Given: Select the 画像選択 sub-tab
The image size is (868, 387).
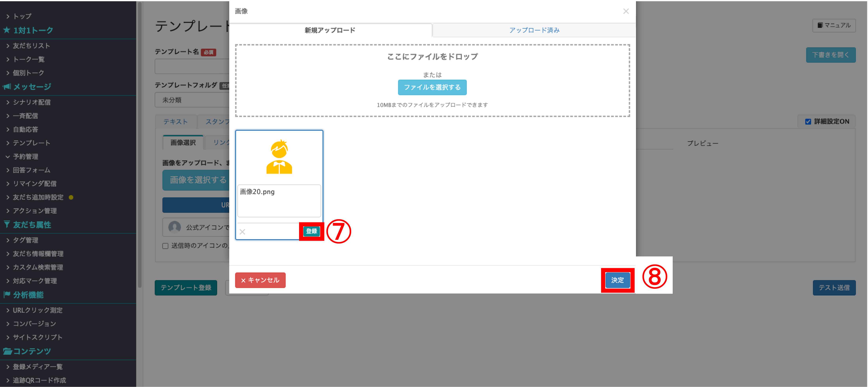Looking at the screenshot, I should 183,143.
